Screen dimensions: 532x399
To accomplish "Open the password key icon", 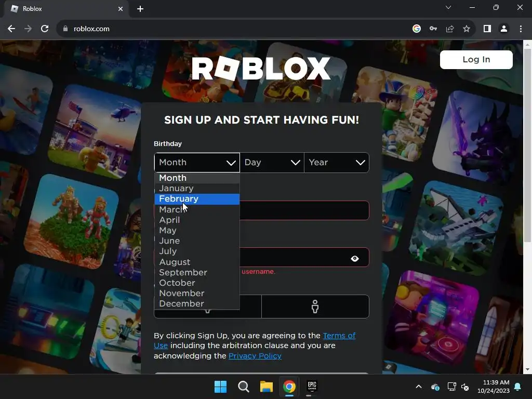I will 433,29.
